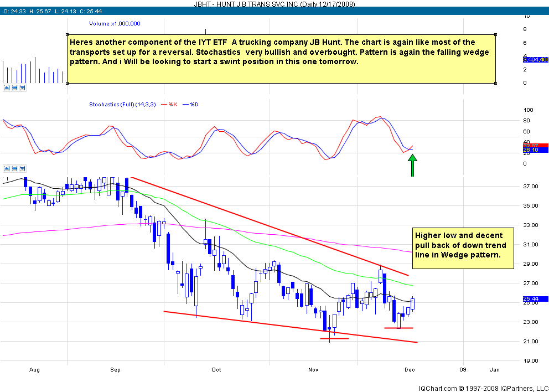549x392 pixels.
Task: Click the up-arrow icon under the Volume pane
Action: (x=7, y=87)
